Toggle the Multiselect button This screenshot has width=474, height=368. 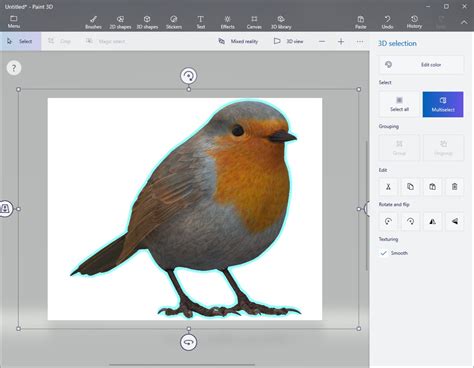tap(443, 104)
